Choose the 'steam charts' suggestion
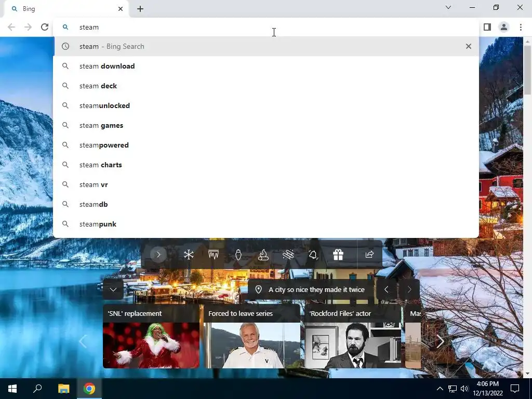This screenshot has width=532, height=399. pos(266,165)
